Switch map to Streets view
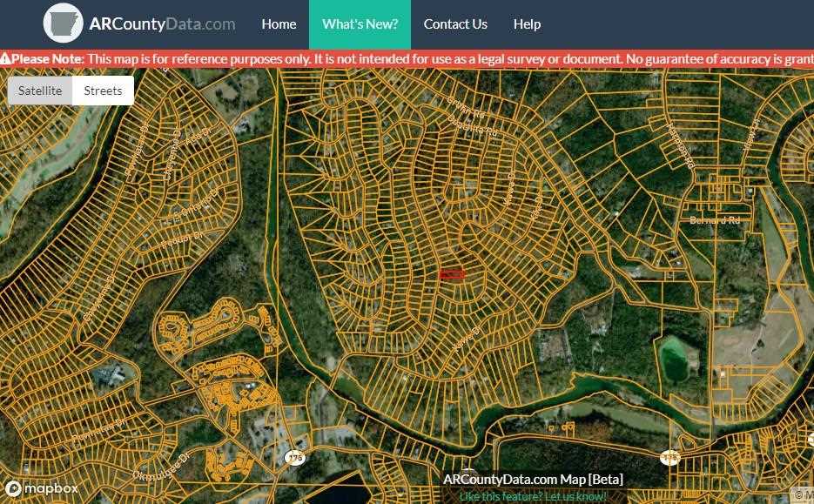The width and height of the screenshot is (814, 504). pyautogui.click(x=103, y=91)
